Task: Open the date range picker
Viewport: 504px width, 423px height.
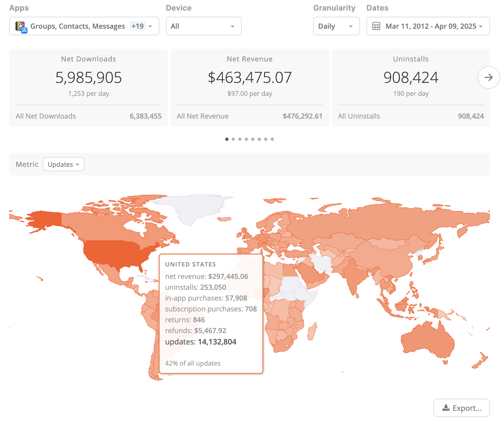Action: tap(428, 26)
